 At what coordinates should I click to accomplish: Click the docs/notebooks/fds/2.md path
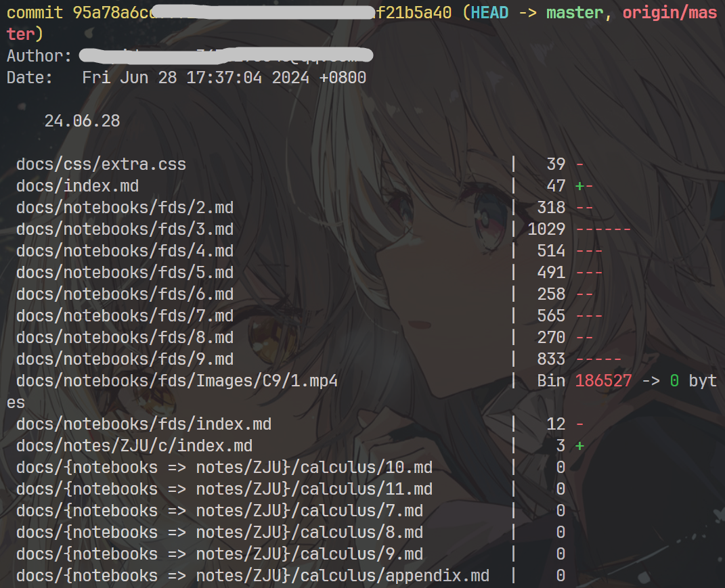point(125,208)
